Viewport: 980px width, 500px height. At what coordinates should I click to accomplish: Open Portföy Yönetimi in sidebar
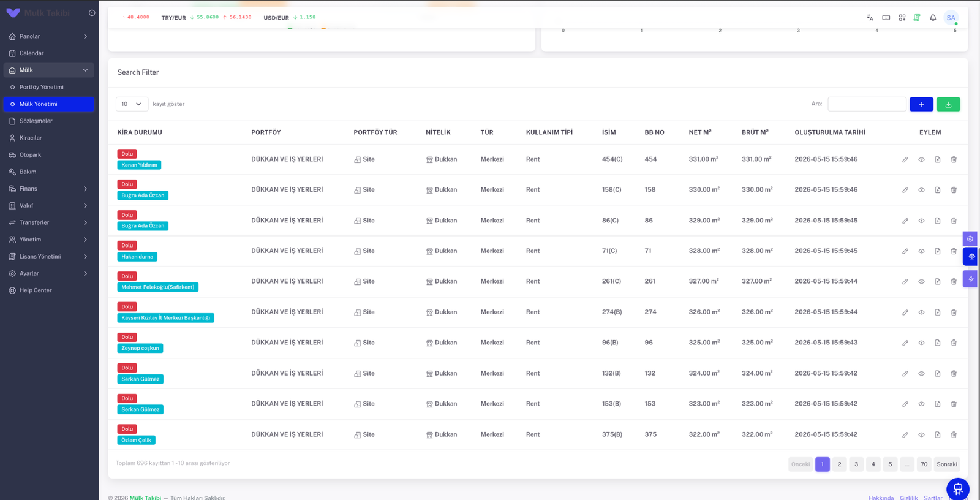49,87
